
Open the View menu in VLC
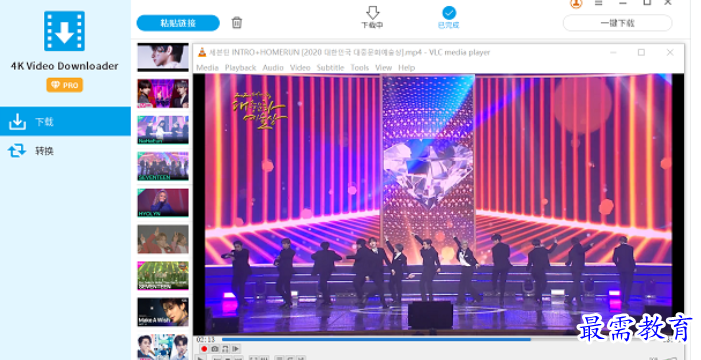pyautogui.click(x=384, y=68)
